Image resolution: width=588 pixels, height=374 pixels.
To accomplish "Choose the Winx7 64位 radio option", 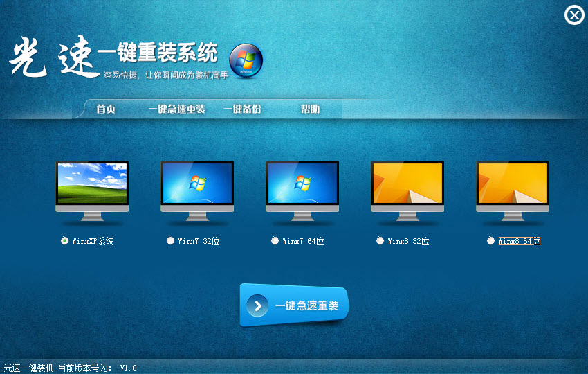I will point(275,240).
